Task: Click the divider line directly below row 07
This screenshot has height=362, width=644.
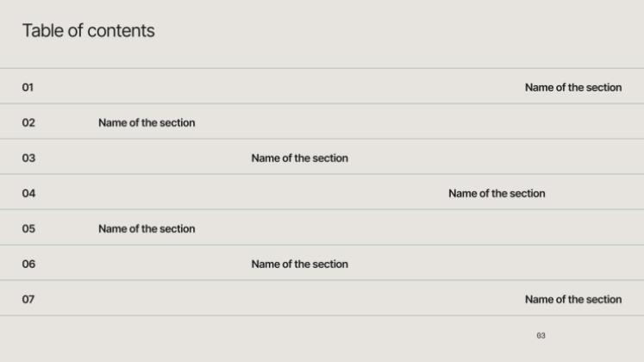Action: [322, 315]
